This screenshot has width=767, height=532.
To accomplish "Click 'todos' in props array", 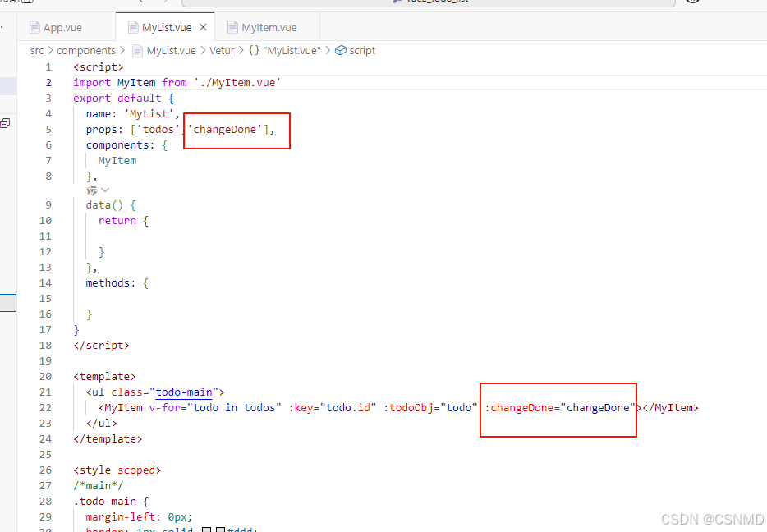I will 158,130.
